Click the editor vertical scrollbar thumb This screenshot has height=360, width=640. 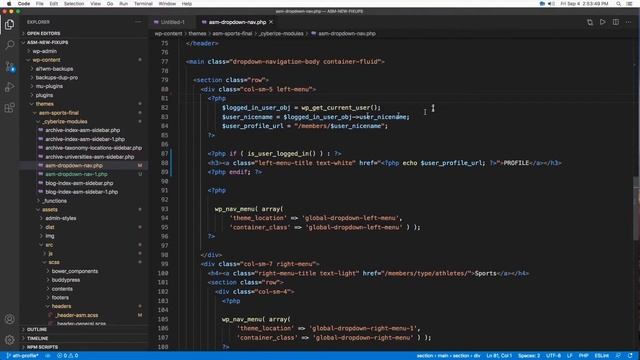636,209
